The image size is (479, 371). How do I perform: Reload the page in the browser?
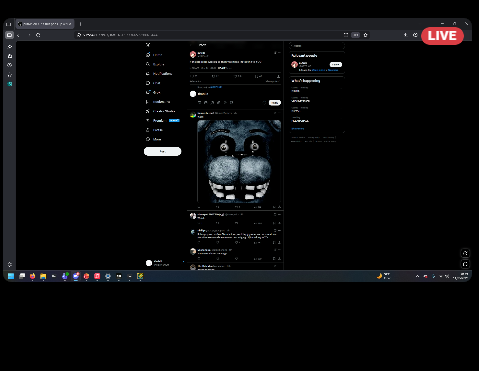(x=38, y=35)
